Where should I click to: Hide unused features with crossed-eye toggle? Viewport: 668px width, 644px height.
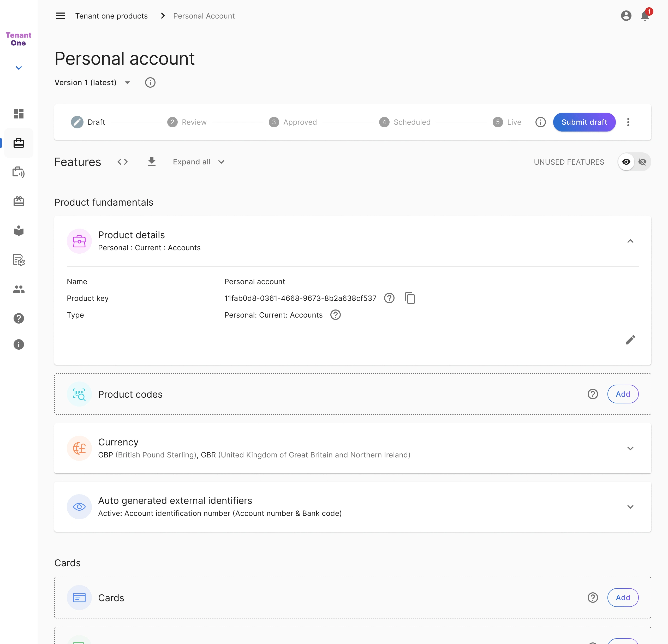click(x=642, y=162)
